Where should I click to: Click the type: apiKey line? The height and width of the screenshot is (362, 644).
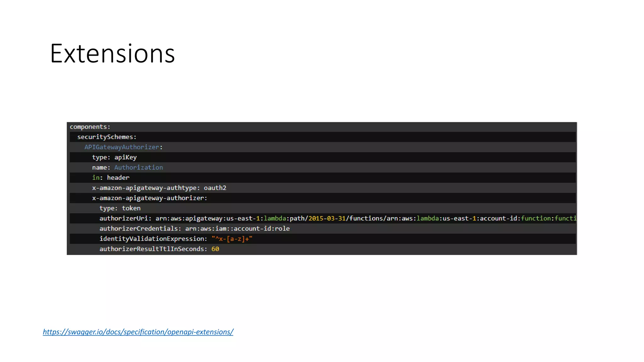pyautogui.click(x=114, y=157)
